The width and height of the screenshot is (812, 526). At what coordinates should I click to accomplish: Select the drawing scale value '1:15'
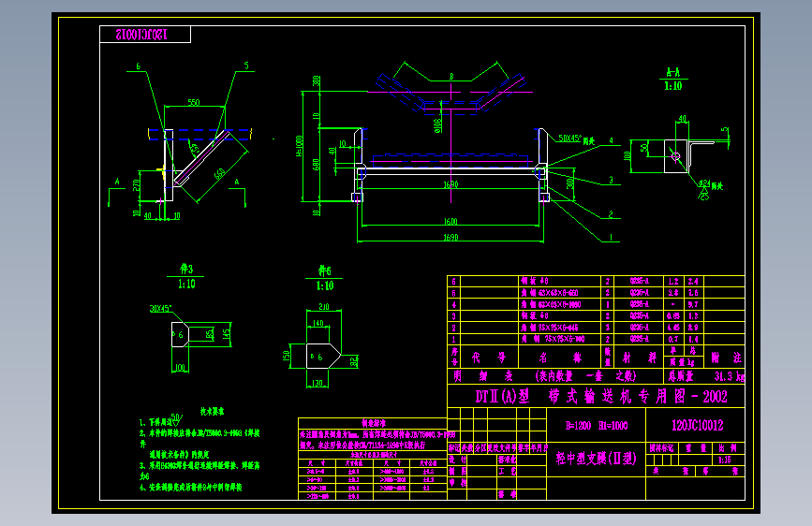pyautogui.click(x=725, y=460)
